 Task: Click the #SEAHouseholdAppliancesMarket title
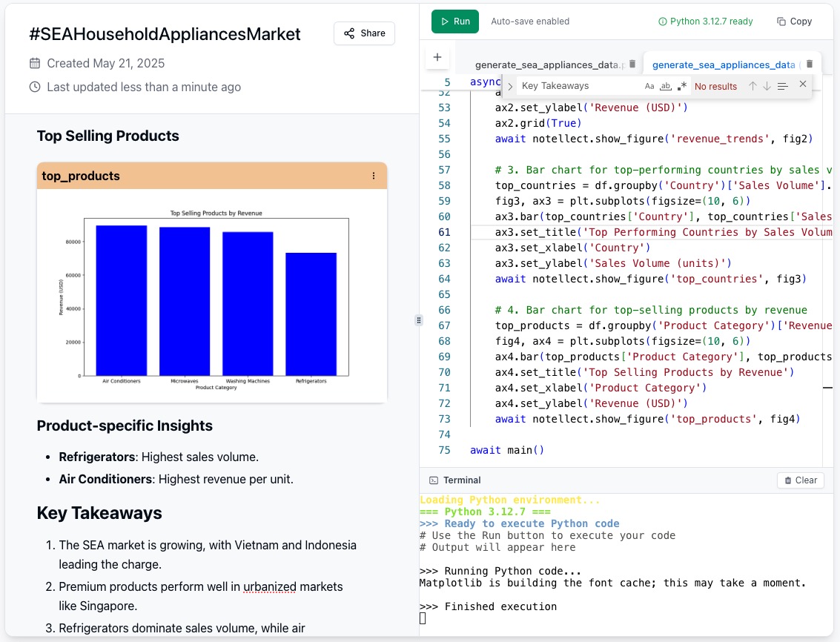coord(165,34)
